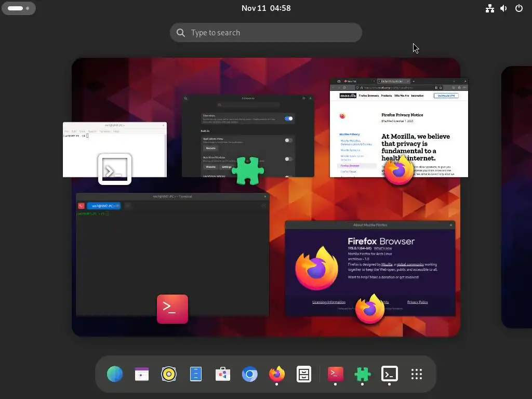Click the What's new link in About Firefox
This screenshot has height=399, width=532.
pyautogui.click(x=383, y=248)
